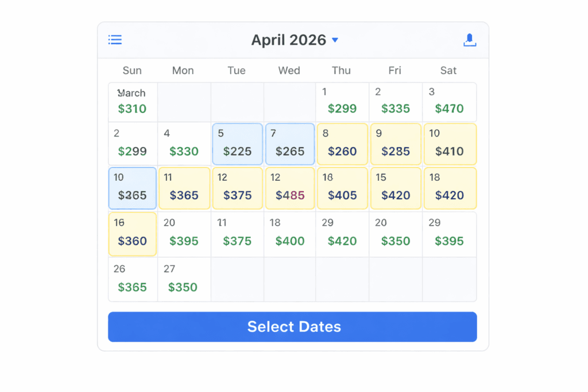This screenshot has width=588, height=392.
Task: Select April 5 priced at $225
Action: pyautogui.click(x=237, y=143)
